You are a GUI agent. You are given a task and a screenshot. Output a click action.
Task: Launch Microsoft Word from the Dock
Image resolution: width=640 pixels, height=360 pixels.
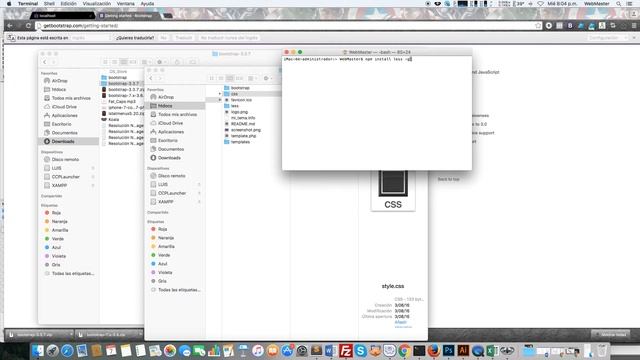coord(331,350)
